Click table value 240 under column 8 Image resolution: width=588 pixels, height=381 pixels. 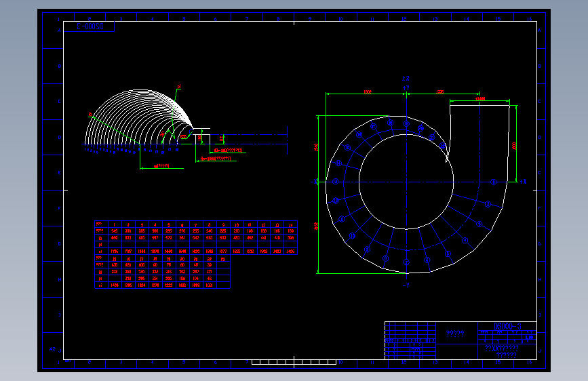[210, 231]
